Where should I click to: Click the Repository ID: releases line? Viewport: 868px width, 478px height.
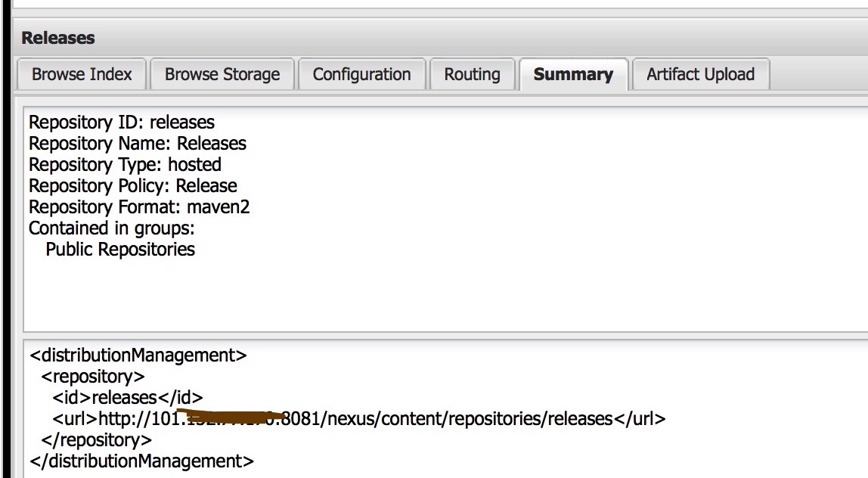coord(122,122)
